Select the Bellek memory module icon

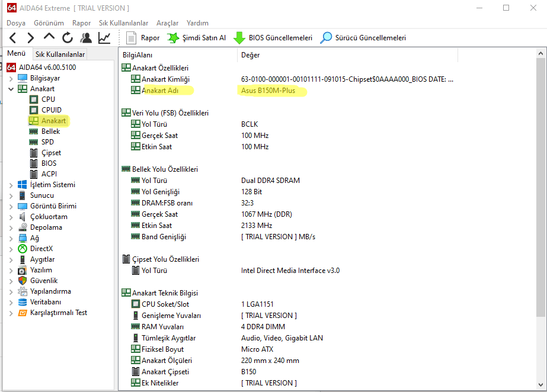coord(34,131)
